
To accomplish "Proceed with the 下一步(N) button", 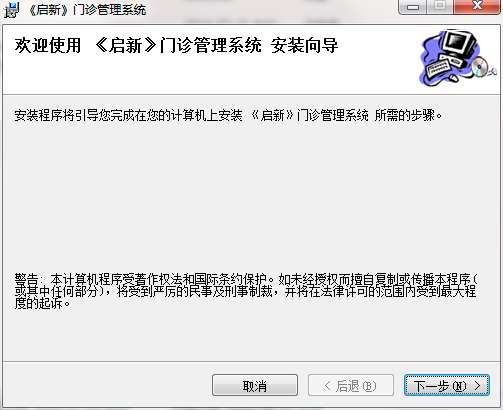I will point(447,385).
